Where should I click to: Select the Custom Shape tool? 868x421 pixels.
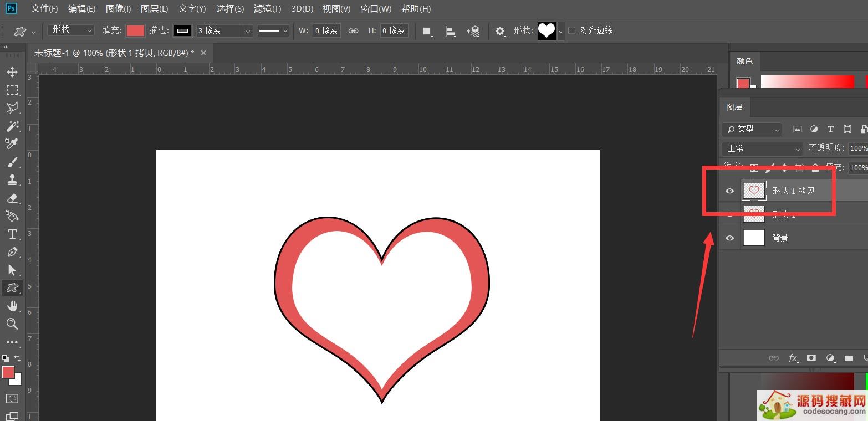tap(12, 287)
